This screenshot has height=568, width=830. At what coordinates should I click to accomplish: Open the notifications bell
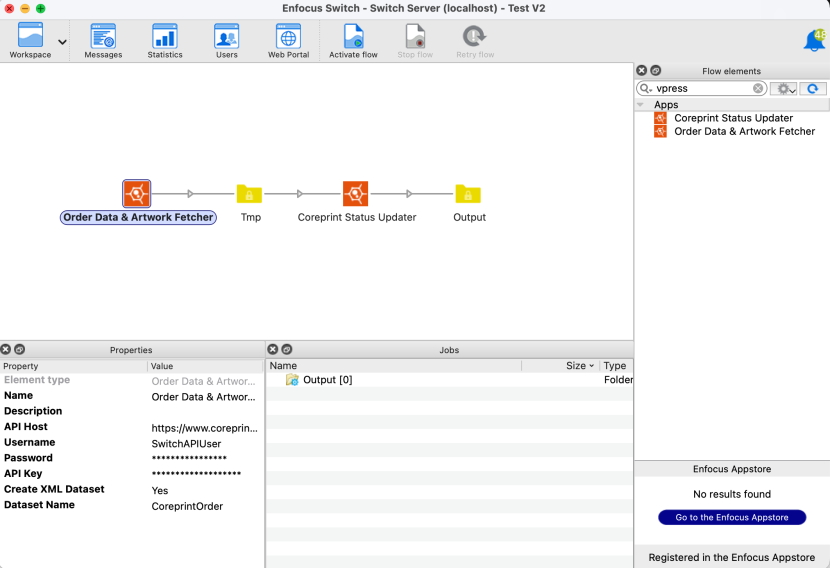point(814,41)
